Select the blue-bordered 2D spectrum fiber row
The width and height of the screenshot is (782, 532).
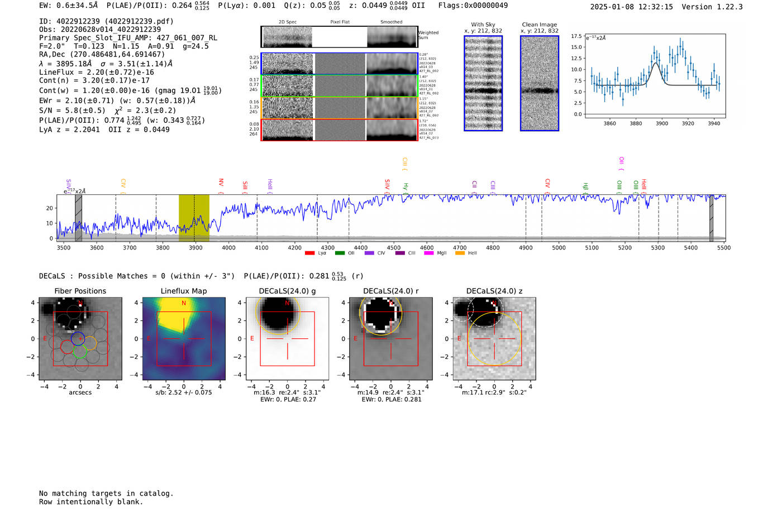(340, 64)
